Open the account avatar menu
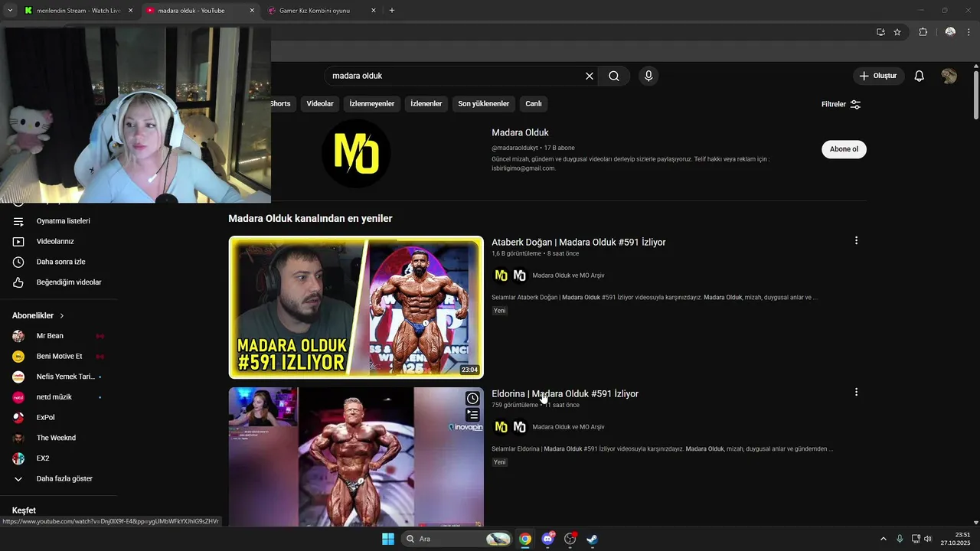This screenshot has width=980, height=551. (x=949, y=76)
